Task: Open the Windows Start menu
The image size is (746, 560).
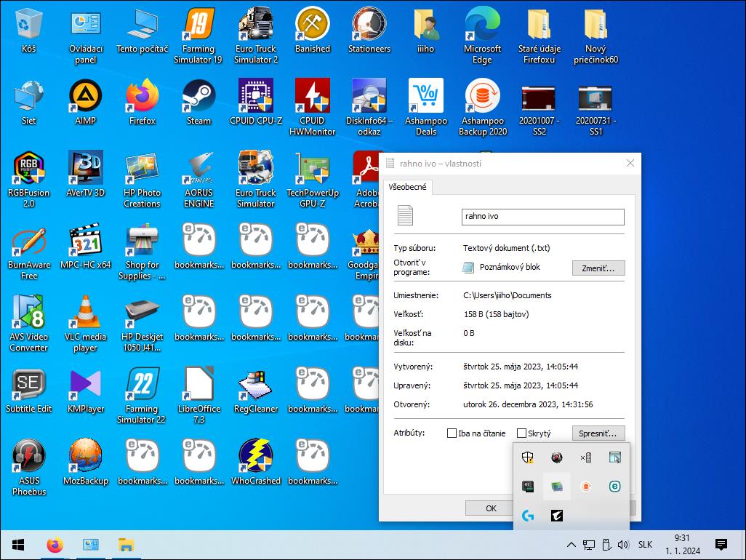Action: 18,545
